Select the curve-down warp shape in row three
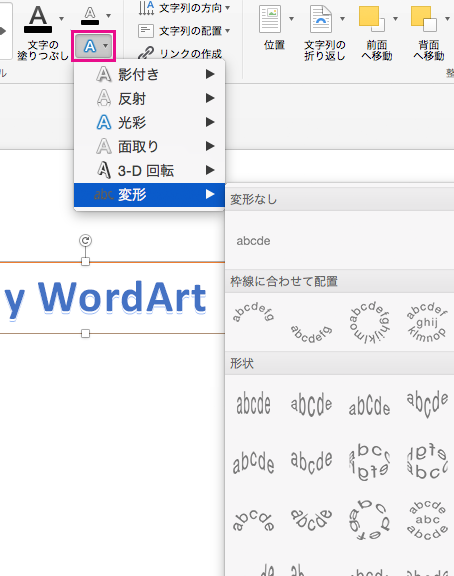This screenshot has height=576, width=454. pyautogui.click(x=311, y=520)
